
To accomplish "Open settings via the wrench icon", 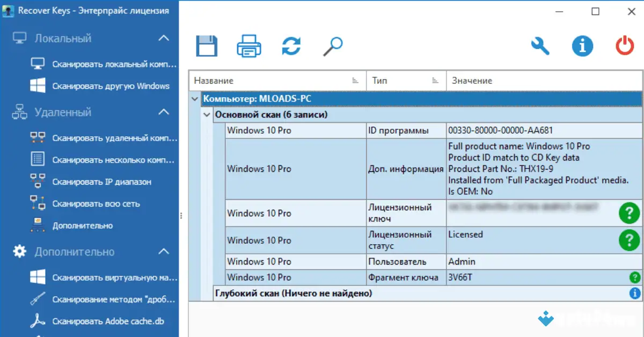I will pos(540,46).
